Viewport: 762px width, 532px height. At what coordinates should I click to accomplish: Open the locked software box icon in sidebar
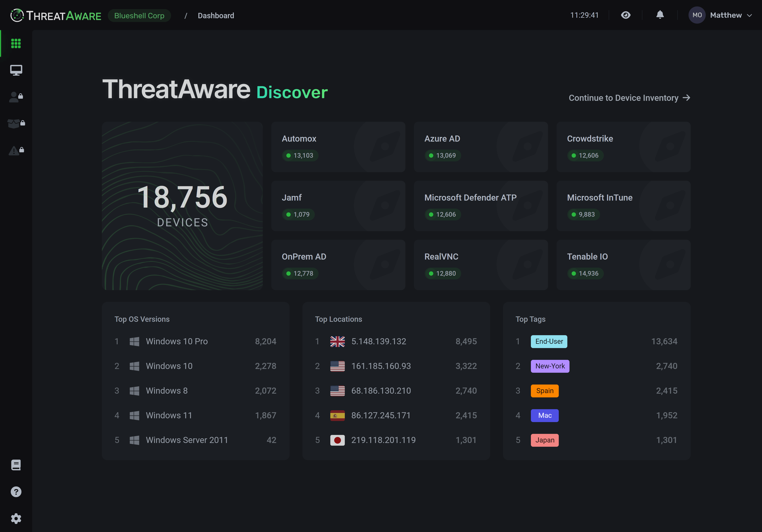[16, 123]
